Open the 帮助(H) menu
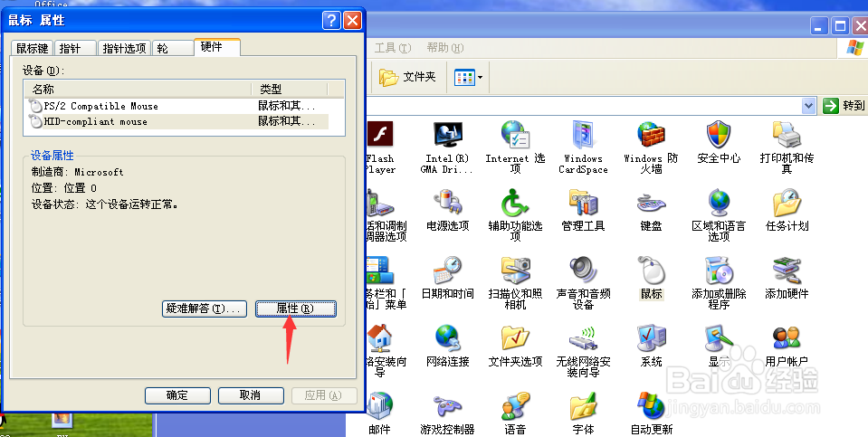This screenshot has width=868, height=437. coord(445,48)
